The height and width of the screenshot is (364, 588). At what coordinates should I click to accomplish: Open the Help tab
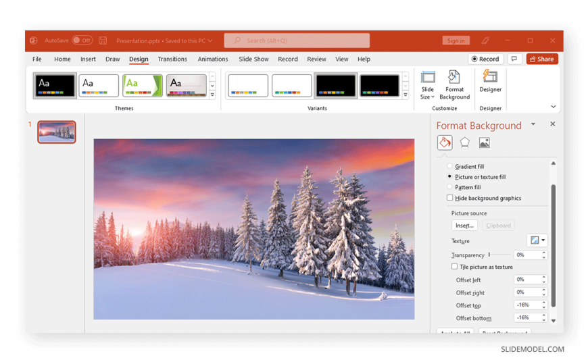click(x=364, y=59)
